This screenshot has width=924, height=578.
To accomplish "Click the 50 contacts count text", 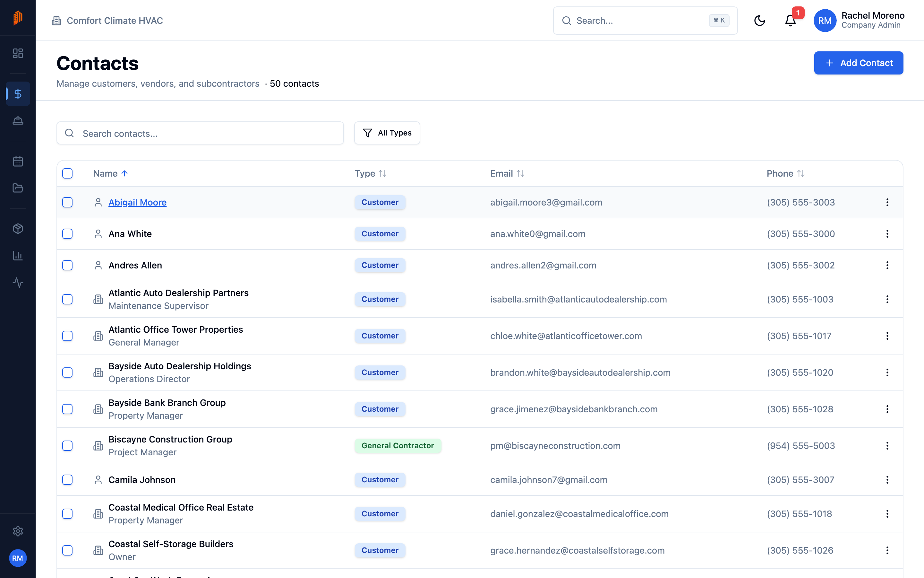I will [x=295, y=84].
